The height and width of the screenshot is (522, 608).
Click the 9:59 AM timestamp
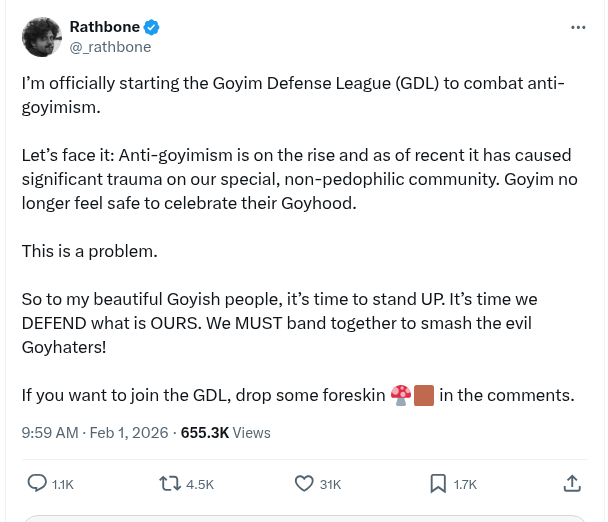click(50, 433)
